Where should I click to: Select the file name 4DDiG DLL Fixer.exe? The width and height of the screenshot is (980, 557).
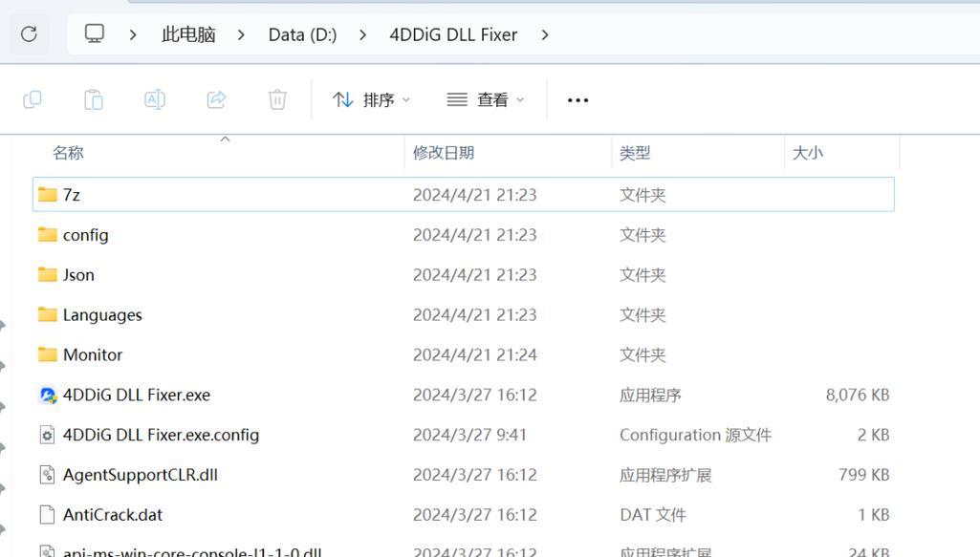[x=137, y=395]
